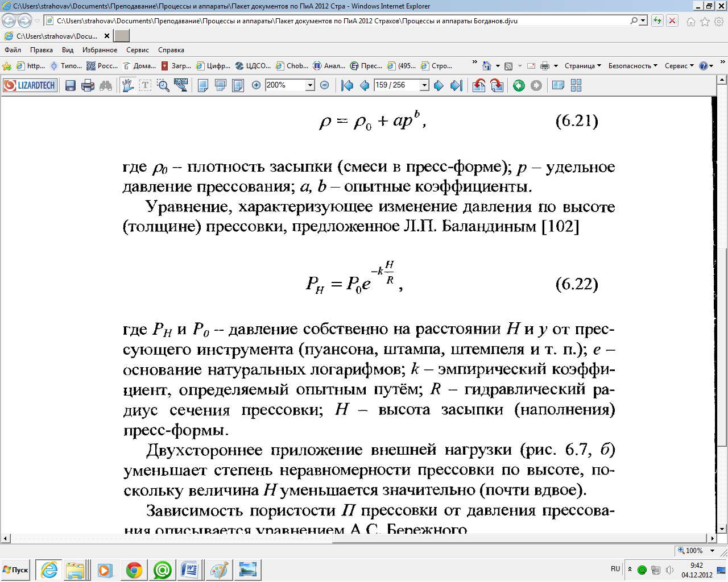This screenshot has height=582, width=728.
Task: Open a new blank tab
Action: [121, 36]
